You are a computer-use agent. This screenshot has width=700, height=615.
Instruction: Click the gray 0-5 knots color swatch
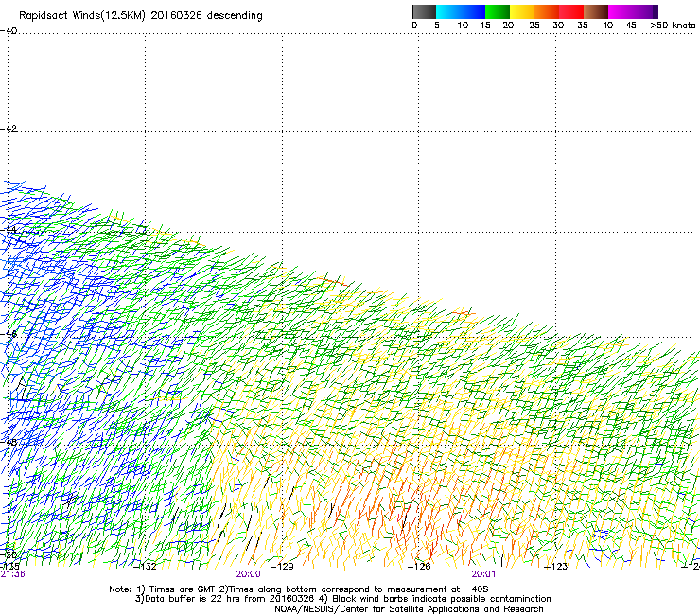424,11
